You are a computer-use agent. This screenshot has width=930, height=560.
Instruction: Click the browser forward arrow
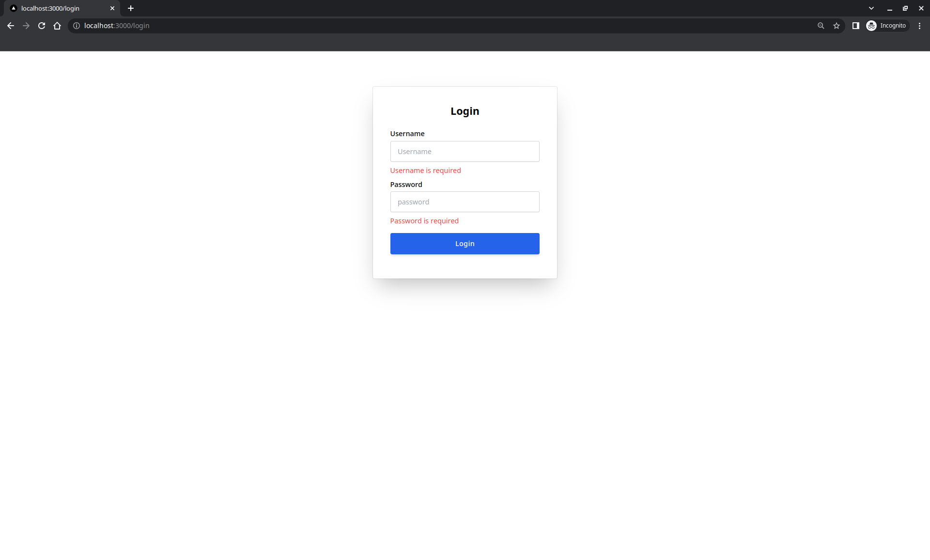click(26, 26)
